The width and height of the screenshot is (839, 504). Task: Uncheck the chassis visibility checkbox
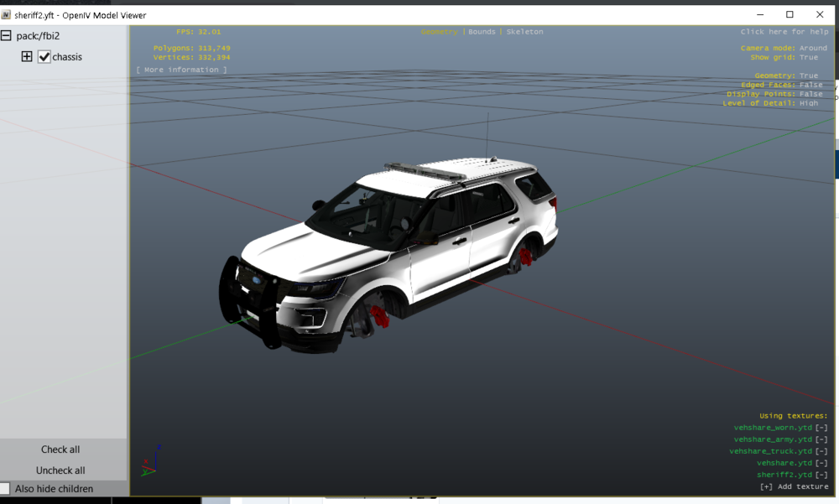point(44,57)
